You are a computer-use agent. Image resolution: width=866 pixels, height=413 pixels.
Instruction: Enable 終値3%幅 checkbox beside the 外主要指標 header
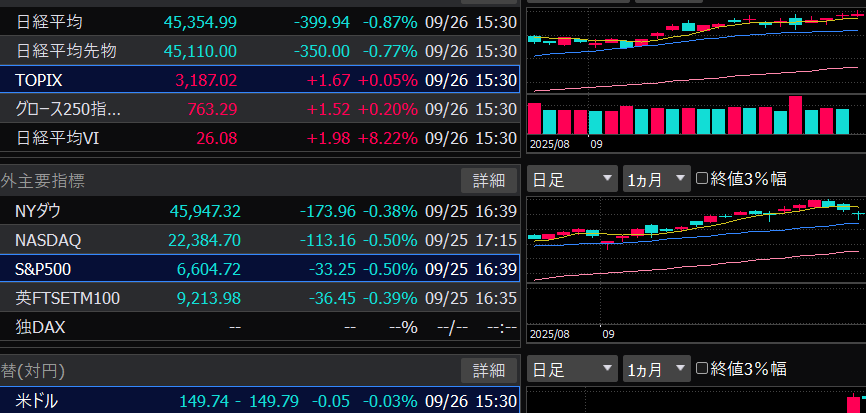pyautogui.click(x=702, y=179)
